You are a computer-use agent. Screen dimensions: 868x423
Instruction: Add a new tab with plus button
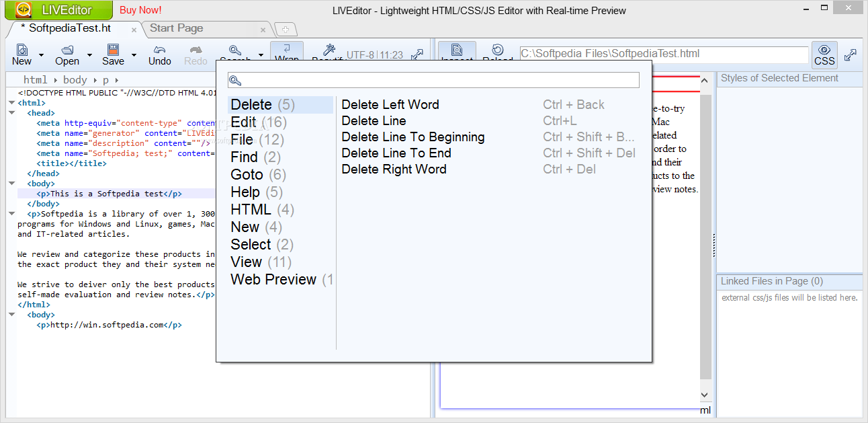(x=286, y=30)
